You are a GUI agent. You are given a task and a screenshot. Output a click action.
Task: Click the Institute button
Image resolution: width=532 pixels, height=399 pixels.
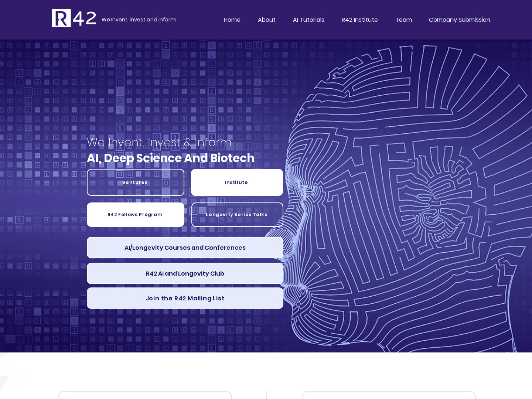pyautogui.click(x=237, y=183)
